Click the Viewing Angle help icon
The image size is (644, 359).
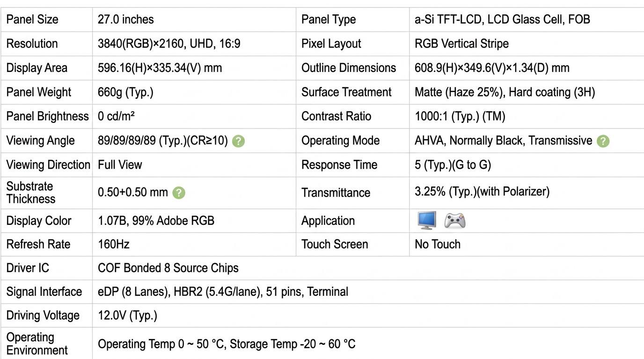(x=238, y=141)
